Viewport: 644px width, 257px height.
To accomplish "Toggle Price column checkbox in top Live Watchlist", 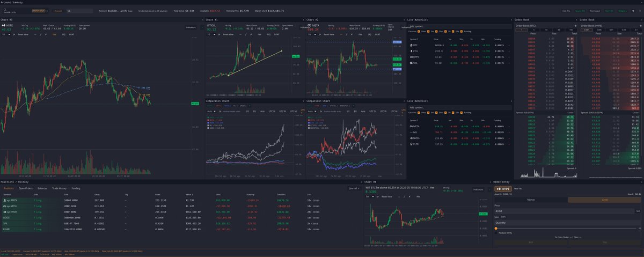I will 418,31.
